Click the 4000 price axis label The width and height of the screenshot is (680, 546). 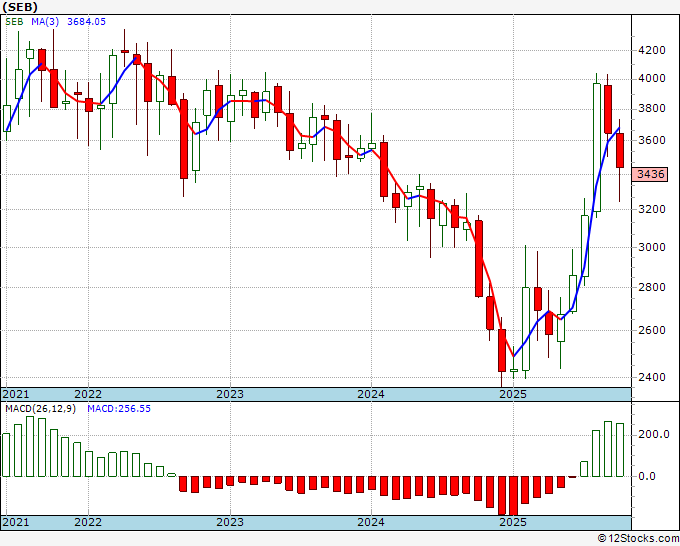(x=652, y=78)
